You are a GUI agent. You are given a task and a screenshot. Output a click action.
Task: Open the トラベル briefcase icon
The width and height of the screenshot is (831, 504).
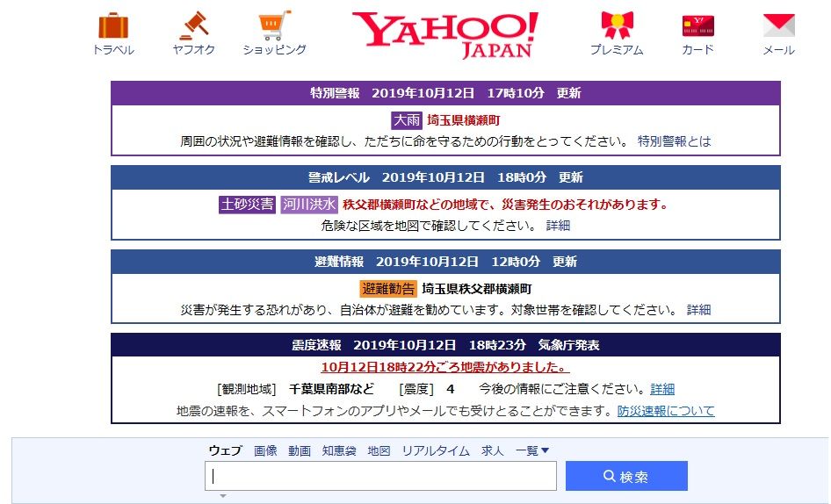pyautogui.click(x=113, y=25)
